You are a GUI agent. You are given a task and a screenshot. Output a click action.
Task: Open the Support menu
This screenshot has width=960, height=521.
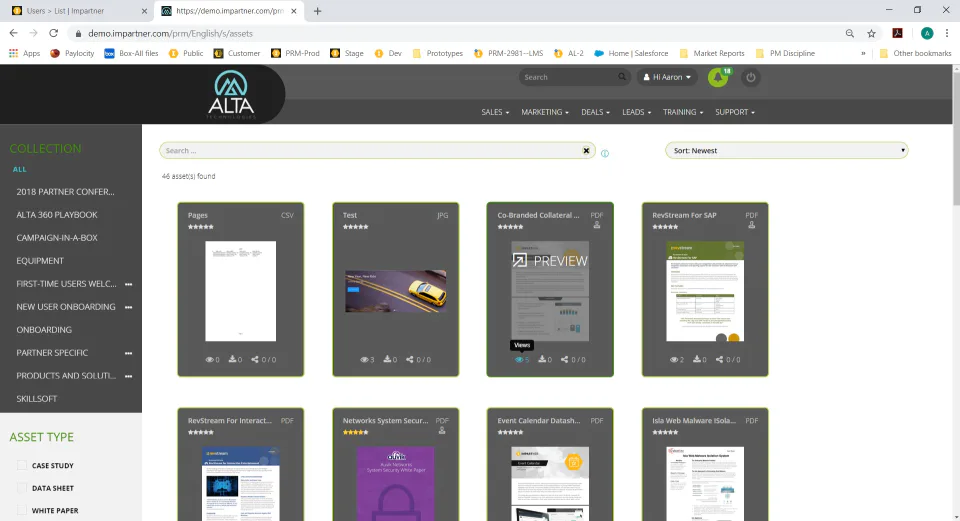[x=735, y=112]
